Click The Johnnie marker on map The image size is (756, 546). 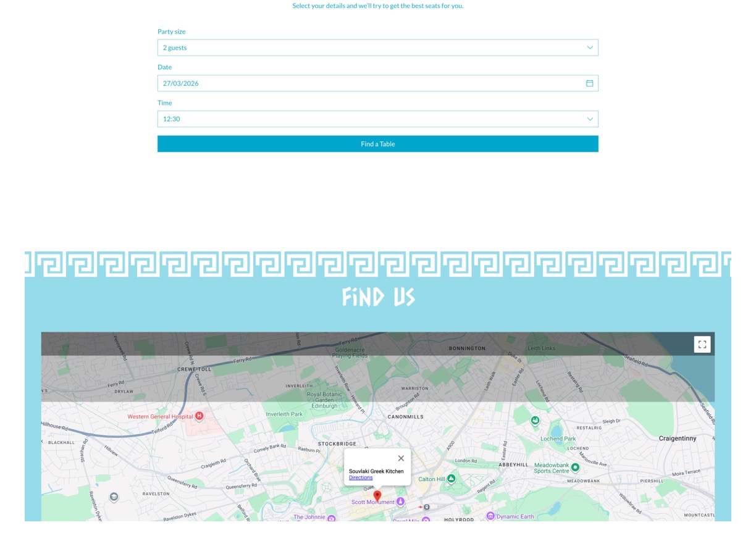[x=331, y=518]
